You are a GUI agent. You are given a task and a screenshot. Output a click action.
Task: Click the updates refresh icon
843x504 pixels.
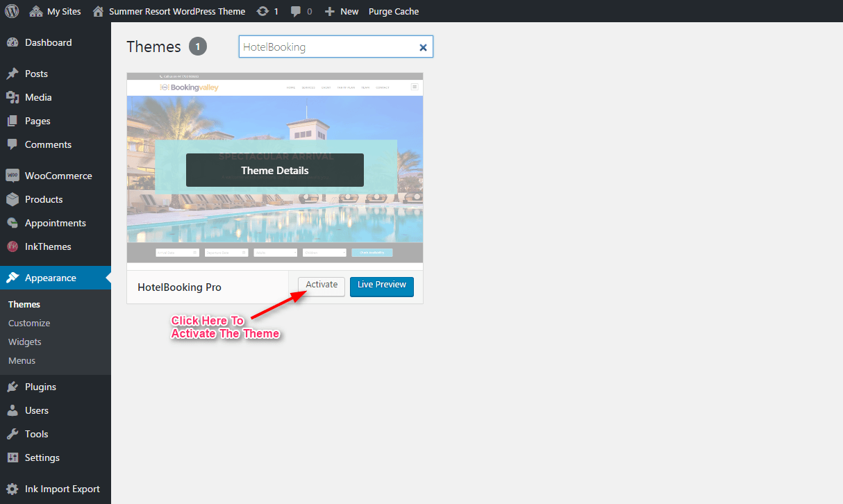pos(262,11)
